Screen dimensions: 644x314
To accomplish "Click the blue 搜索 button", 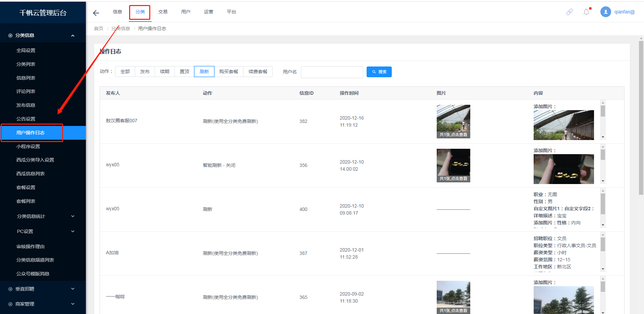I will (x=379, y=72).
